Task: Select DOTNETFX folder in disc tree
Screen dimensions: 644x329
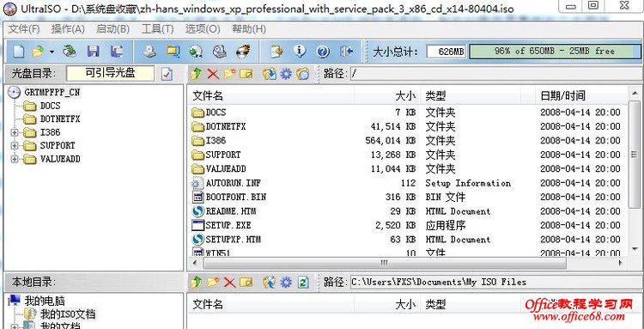Action: click(x=60, y=119)
